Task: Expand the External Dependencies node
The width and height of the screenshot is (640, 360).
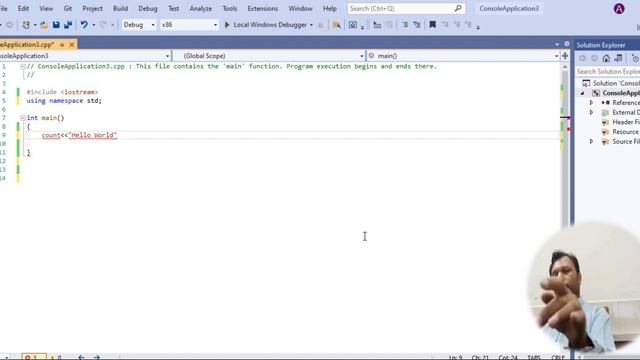Action: pyautogui.click(x=591, y=112)
